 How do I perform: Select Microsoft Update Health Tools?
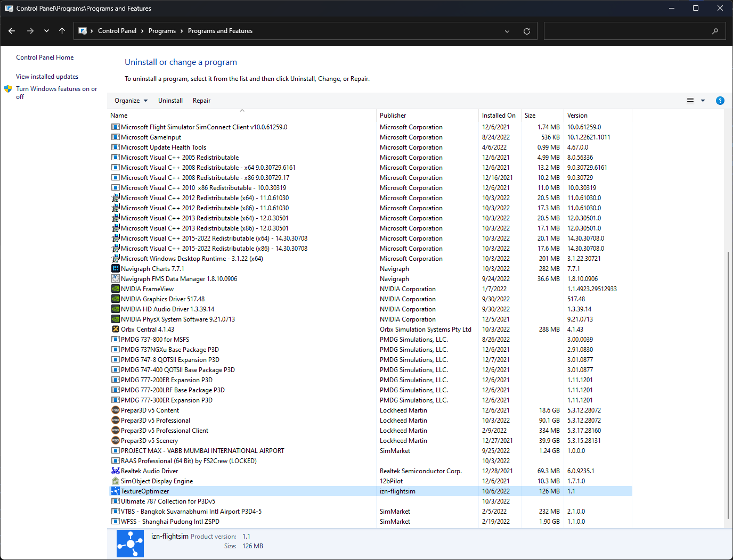370,147
